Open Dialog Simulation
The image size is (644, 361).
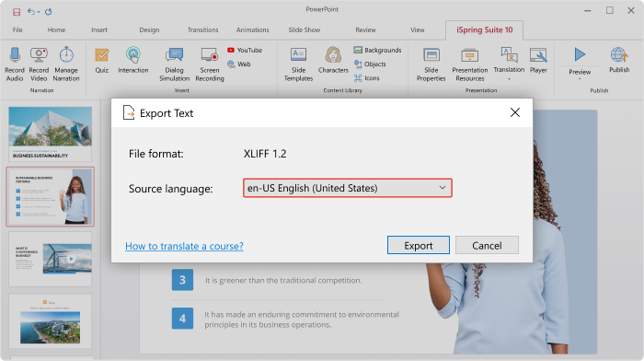tap(174, 64)
